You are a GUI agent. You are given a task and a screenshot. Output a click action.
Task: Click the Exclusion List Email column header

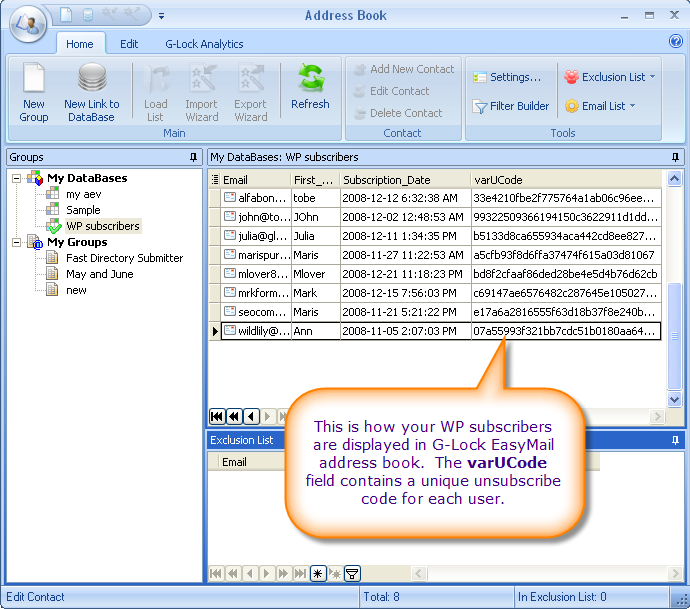(252, 462)
